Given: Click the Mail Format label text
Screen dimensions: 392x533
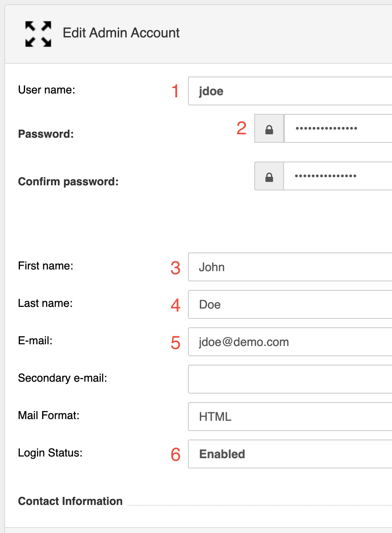Looking at the screenshot, I should [x=49, y=415].
